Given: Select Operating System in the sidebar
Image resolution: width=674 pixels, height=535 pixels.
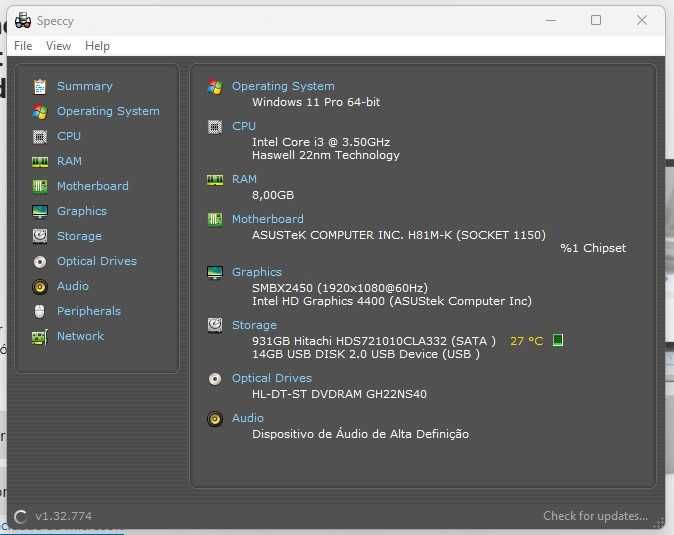Looking at the screenshot, I should [108, 111].
